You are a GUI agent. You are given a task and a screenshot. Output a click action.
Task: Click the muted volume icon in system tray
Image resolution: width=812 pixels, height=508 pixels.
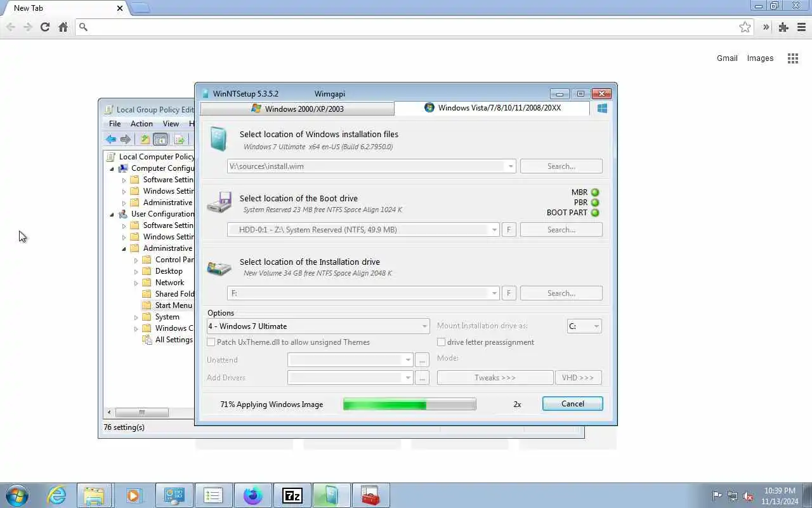click(749, 496)
